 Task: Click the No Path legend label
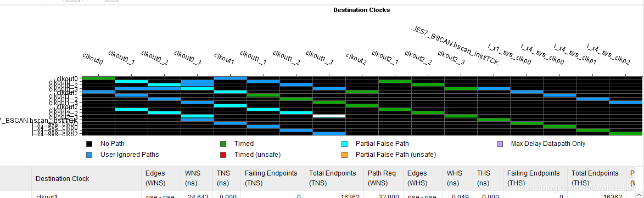point(112,144)
